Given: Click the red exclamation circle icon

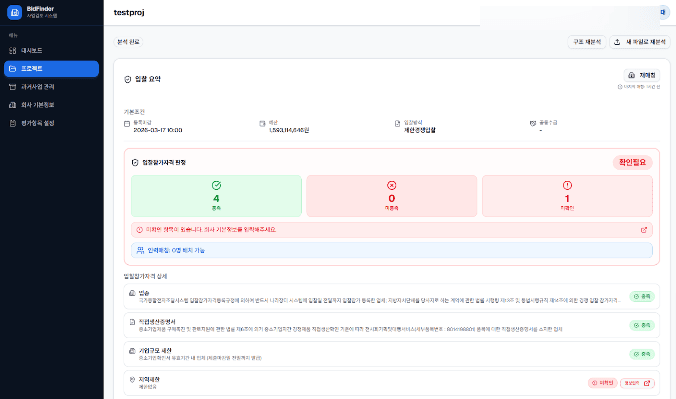Looking at the screenshot, I should 567,185.
